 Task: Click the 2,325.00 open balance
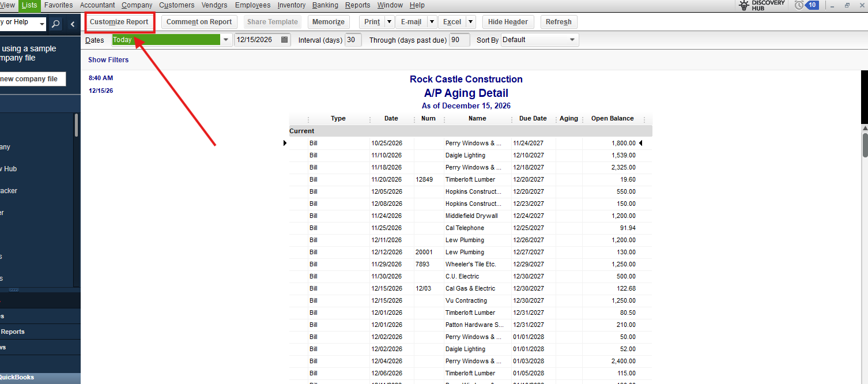tap(624, 167)
